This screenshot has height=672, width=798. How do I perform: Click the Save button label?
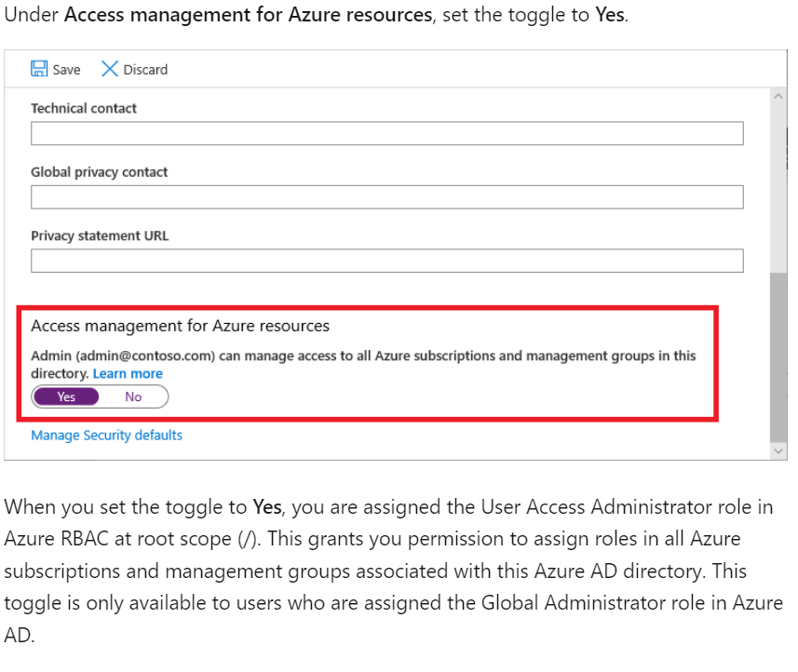[67, 70]
